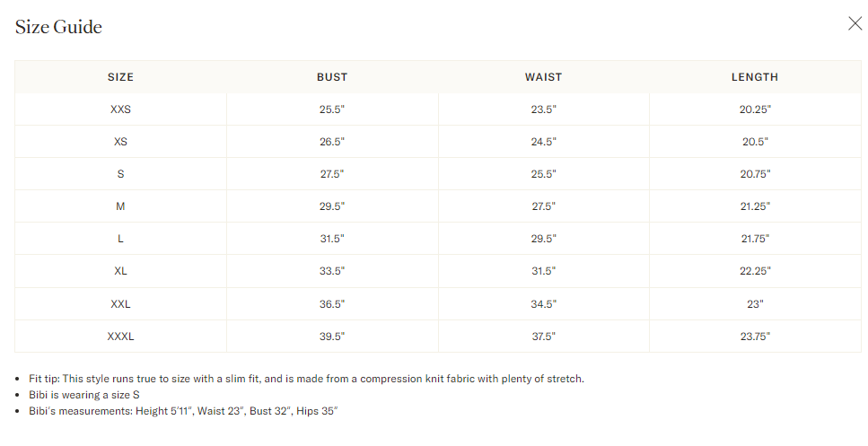Click the M size cell
Screen dimensions: 868x446
[120, 206]
